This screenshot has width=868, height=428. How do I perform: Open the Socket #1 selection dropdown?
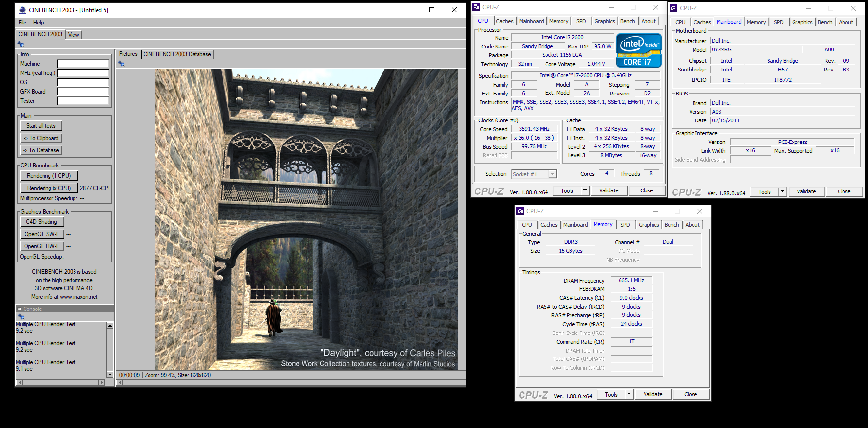click(x=552, y=174)
